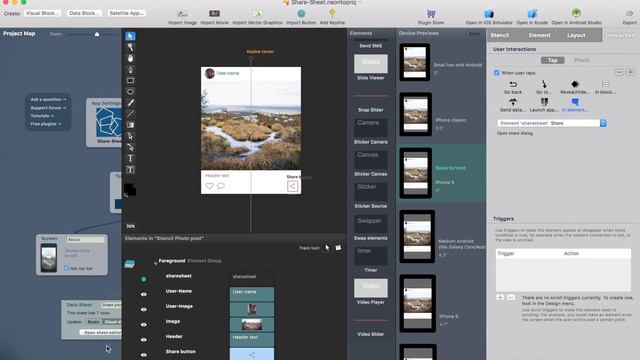
Task: Choose the Send data... interaction
Action: pos(513,105)
